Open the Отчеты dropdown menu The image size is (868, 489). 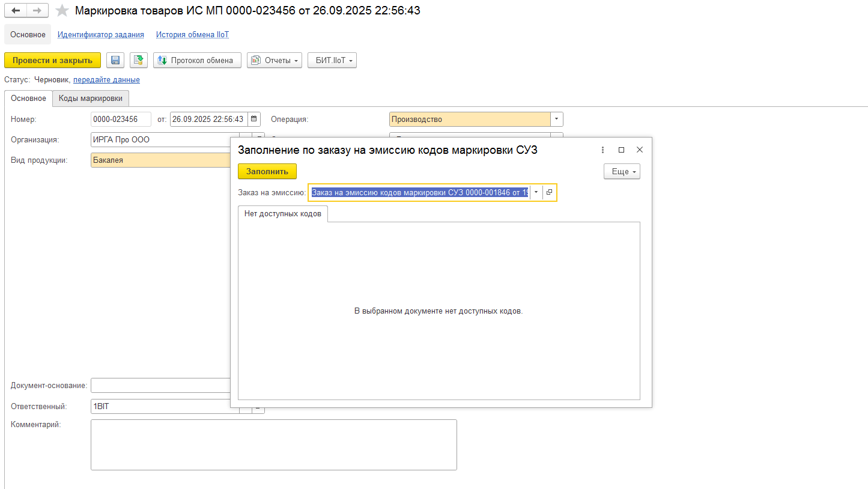pyautogui.click(x=274, y=60)
